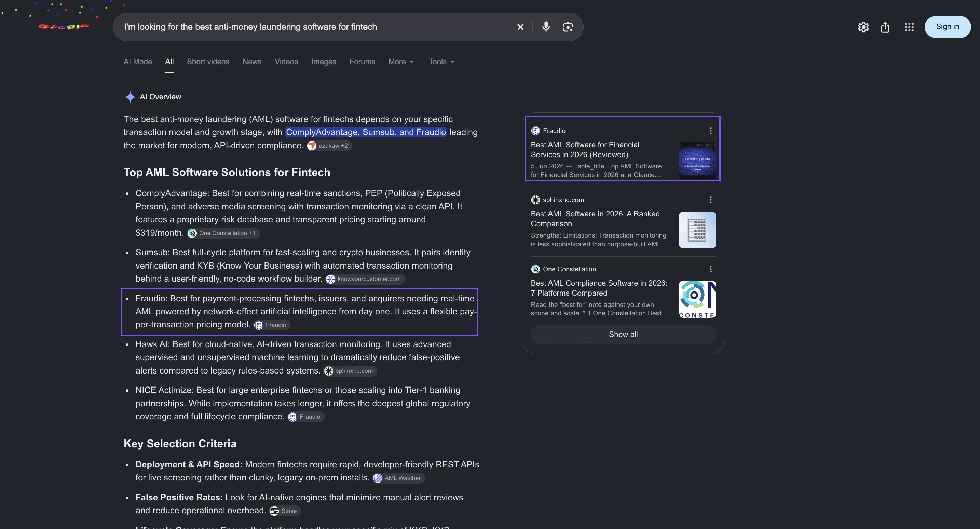
Task: Start voice search with the microphone icon
Action: click(546, 27)
